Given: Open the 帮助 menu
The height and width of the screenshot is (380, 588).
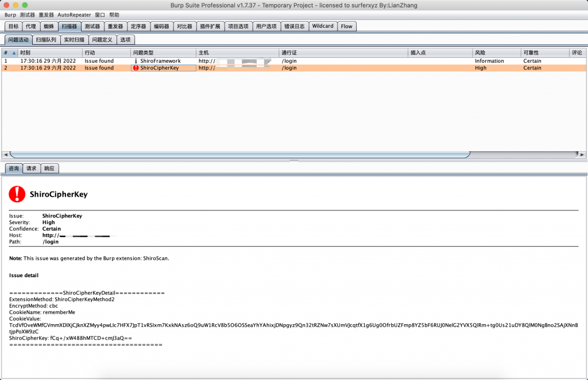Looking at the screenshot, I should coord(114,15).
